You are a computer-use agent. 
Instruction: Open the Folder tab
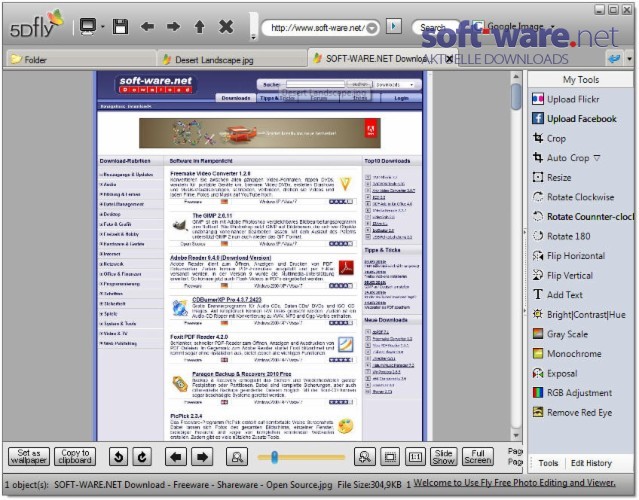[80, 59]
